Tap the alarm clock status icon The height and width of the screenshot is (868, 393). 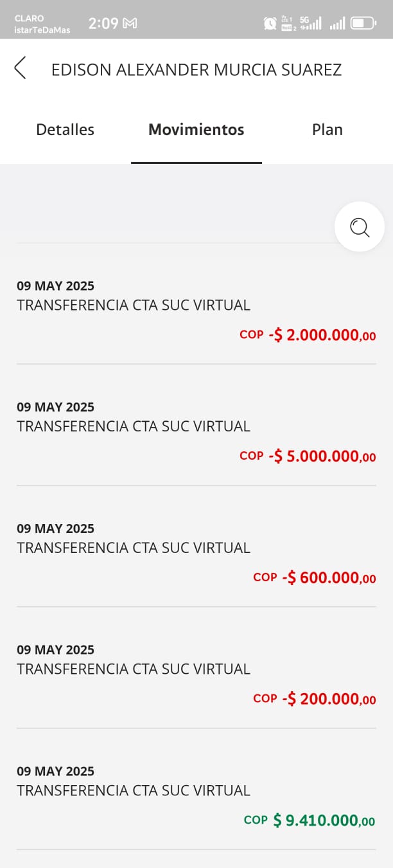tap(270, 24)
